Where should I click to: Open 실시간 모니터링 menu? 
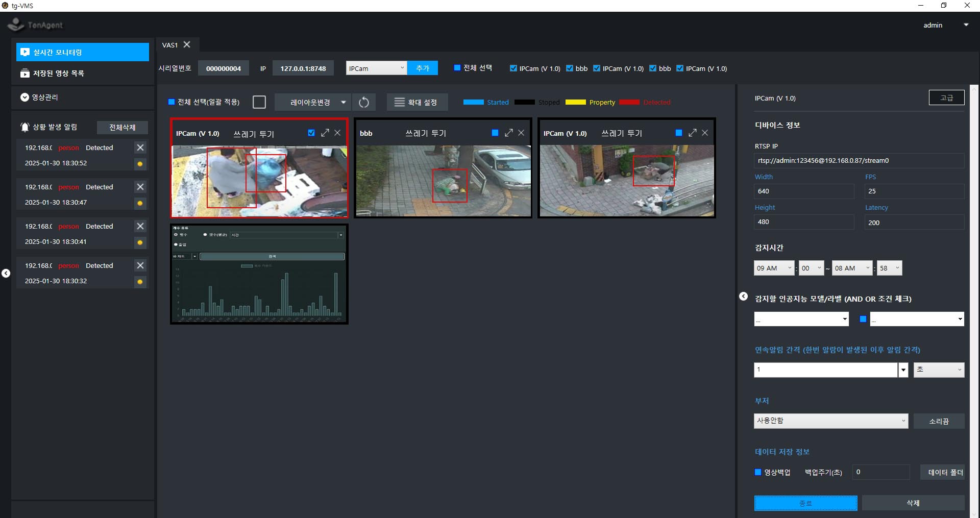tap(82, 53)
